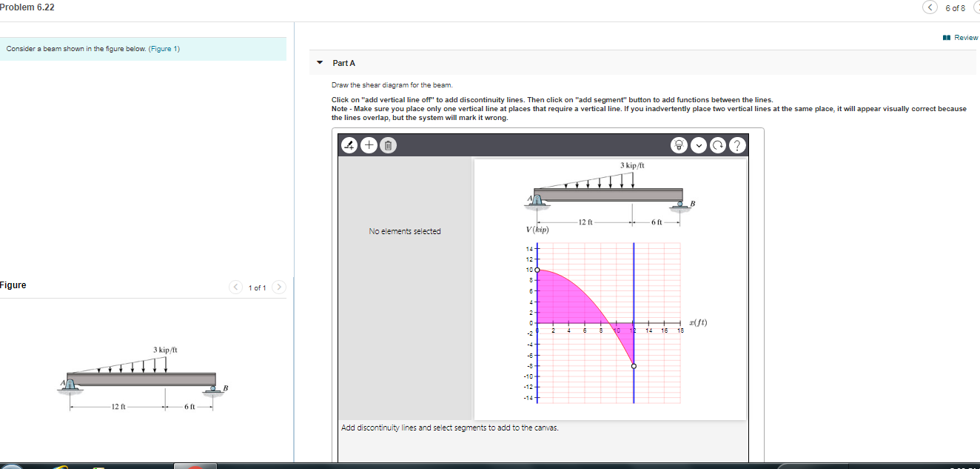This screenshot has height=469, width=980.
Task: Click the beam illustration above the graph
Action: pos(610,193)
